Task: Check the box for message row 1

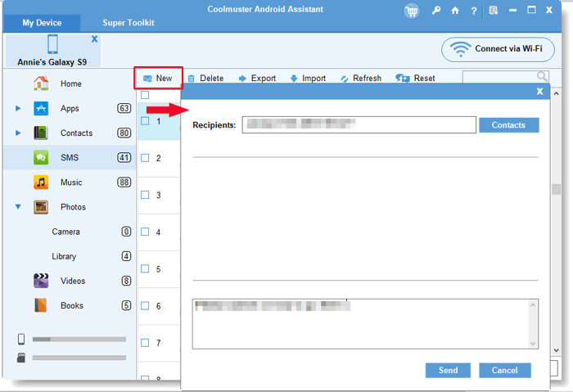Action: coord(145,121)
